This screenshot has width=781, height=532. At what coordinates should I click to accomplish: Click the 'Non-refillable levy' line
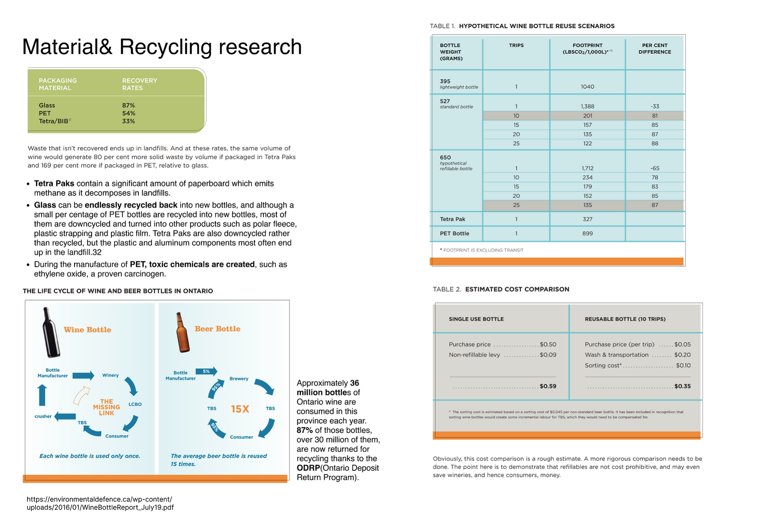pyautogui.click(x=503, y=355)
